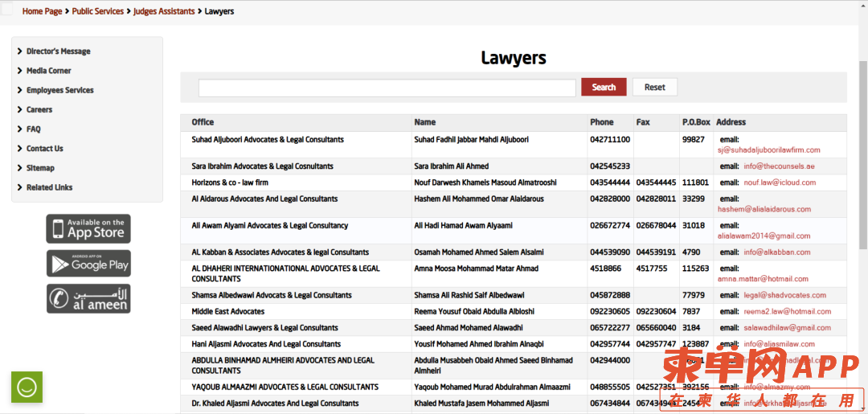Email hashem@alialaidarous.com
This screenshot has height=414, width=868.
point(764,209)
